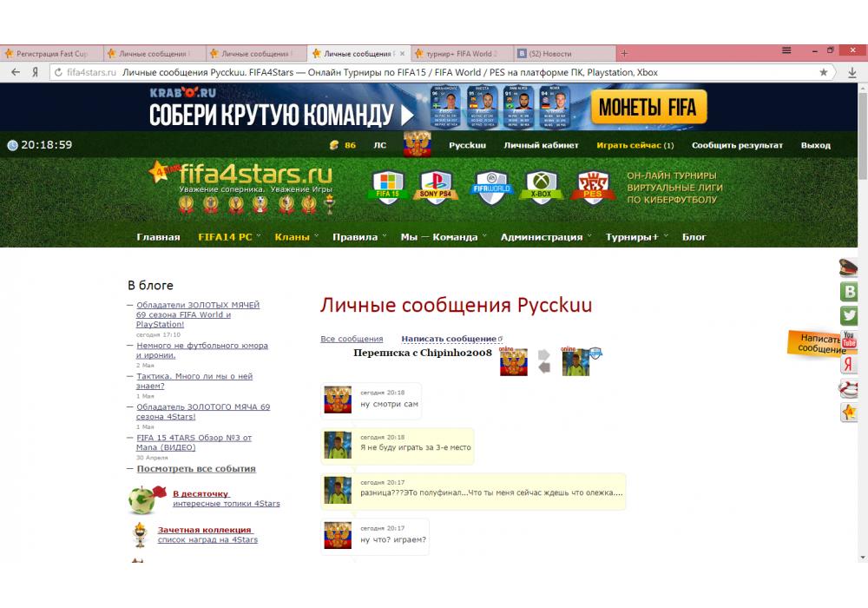Bookmark page with the star icon

click(824, 72)
